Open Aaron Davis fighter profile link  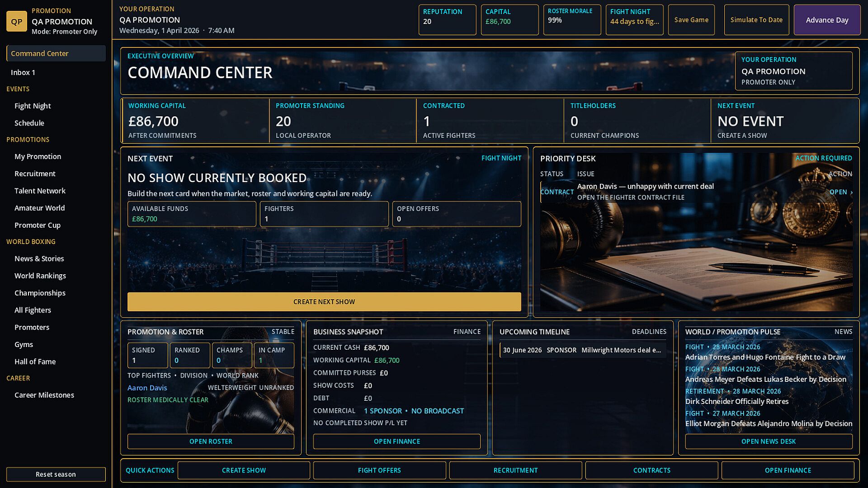click(x=147, y=388)
